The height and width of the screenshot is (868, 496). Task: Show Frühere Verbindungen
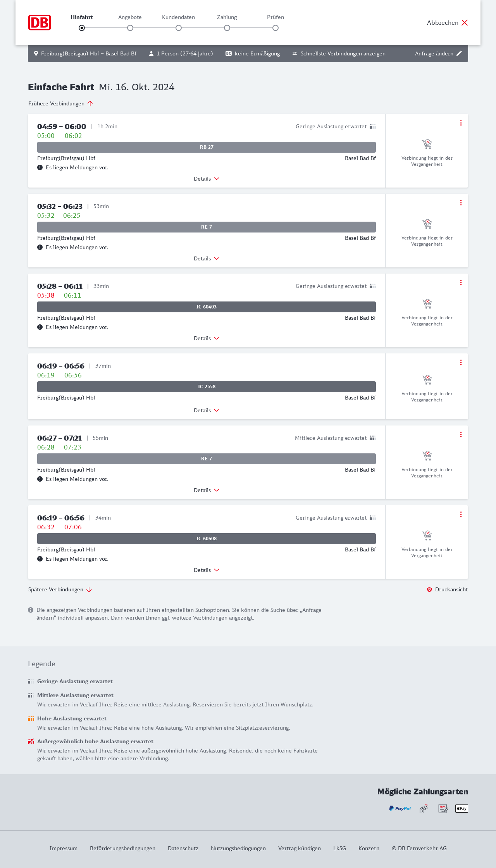click(60, 103)
